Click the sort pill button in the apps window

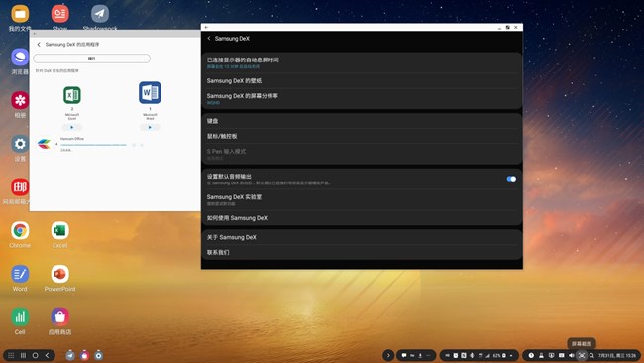click(x=91, y=59)
